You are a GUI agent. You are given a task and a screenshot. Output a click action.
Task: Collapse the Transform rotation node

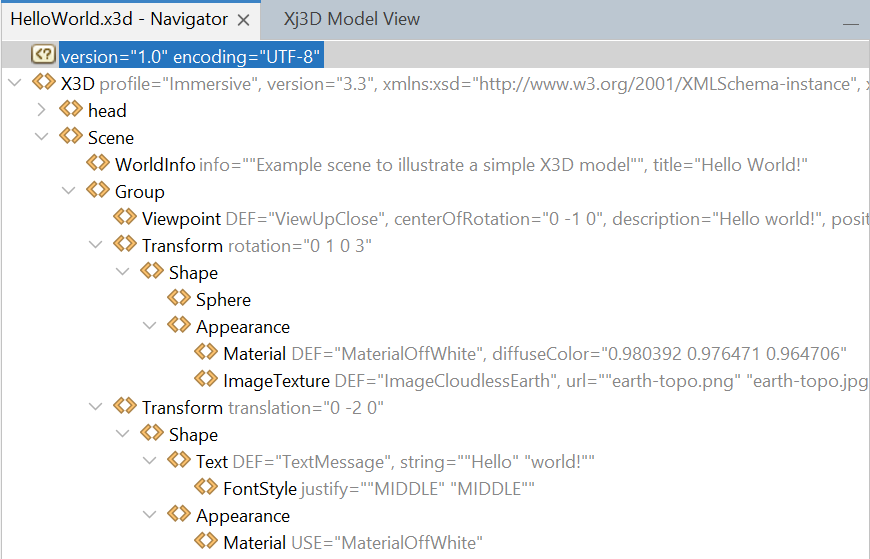[x=95, y=245]
